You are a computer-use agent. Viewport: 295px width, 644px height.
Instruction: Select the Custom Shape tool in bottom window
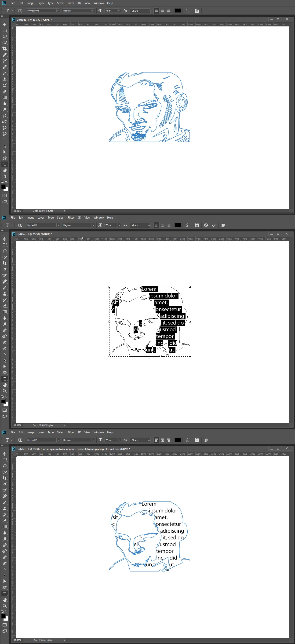[4, 588]
